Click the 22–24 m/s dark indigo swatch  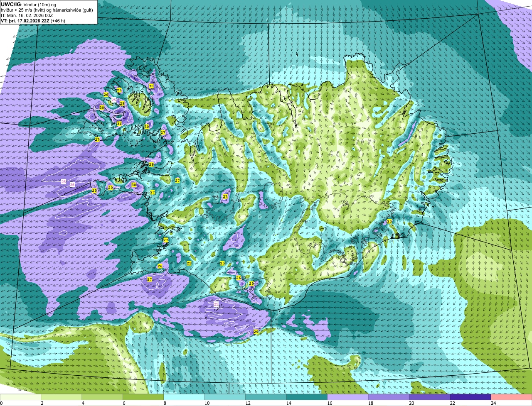(x=470, y=397)
